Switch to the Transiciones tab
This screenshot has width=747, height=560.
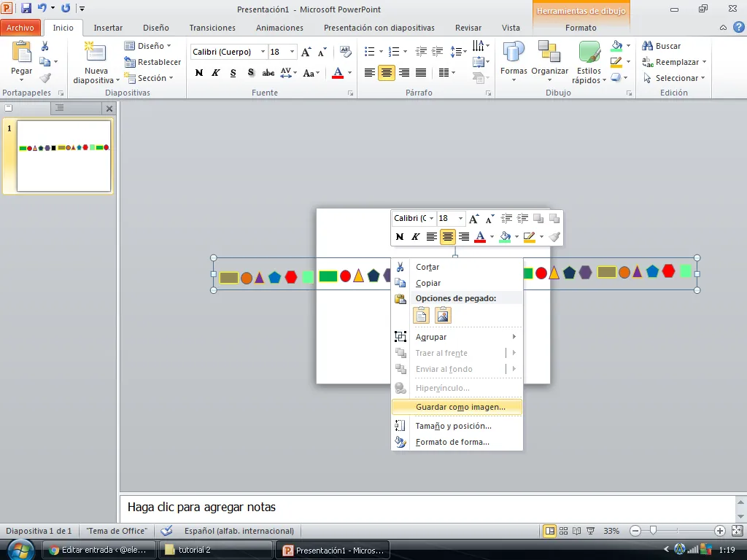212,28
